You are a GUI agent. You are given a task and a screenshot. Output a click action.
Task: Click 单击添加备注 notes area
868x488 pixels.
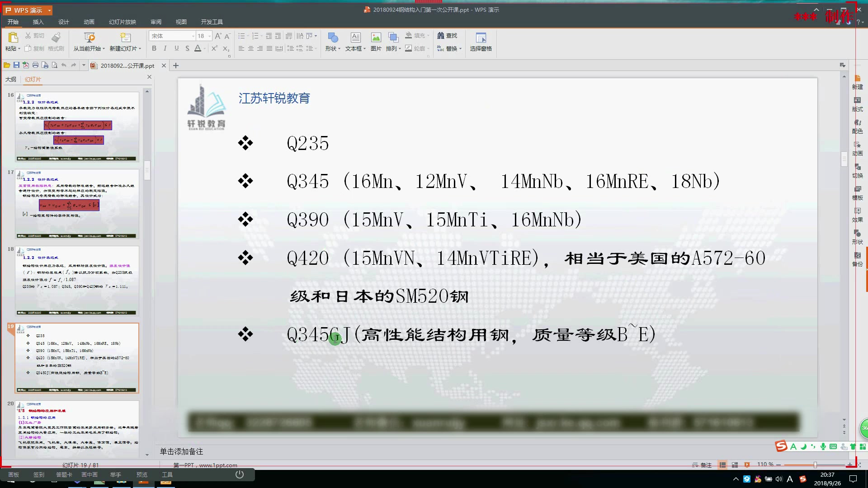(181, 451)
